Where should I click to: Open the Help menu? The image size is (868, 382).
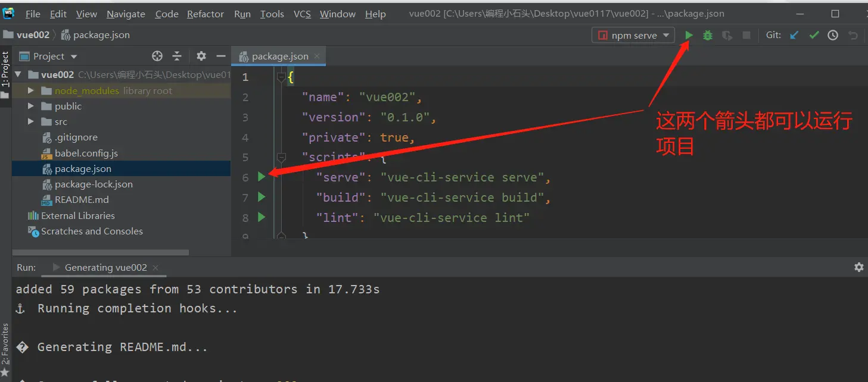375,14
